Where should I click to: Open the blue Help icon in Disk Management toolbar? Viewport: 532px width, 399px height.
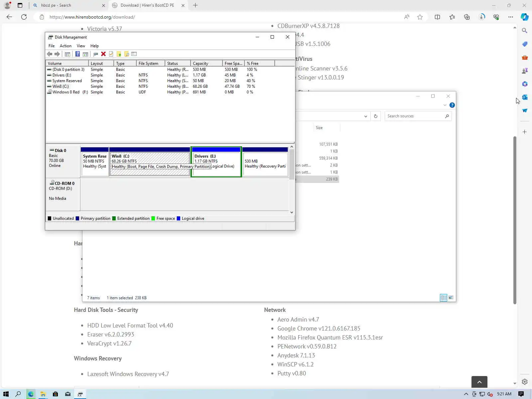pyautogui.click(x=77, y=54)
